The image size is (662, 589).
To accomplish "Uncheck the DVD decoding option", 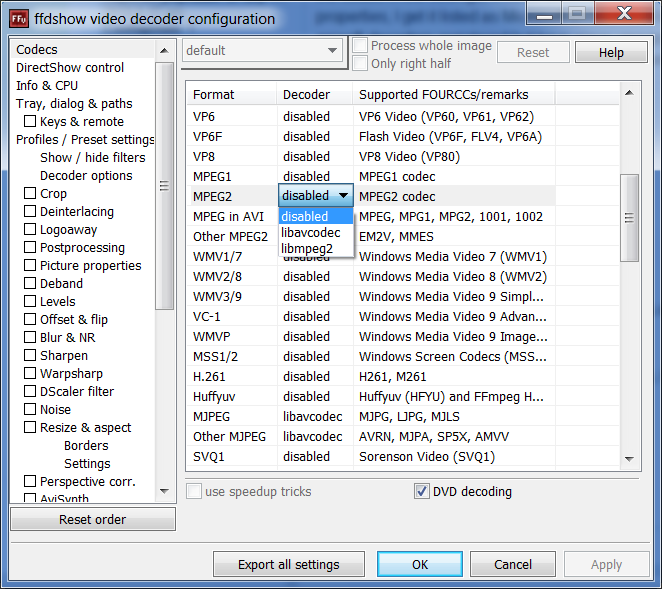I will tap(421, 491).
